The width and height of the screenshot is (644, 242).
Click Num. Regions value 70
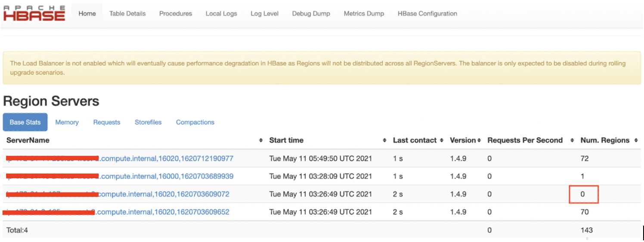584,212
